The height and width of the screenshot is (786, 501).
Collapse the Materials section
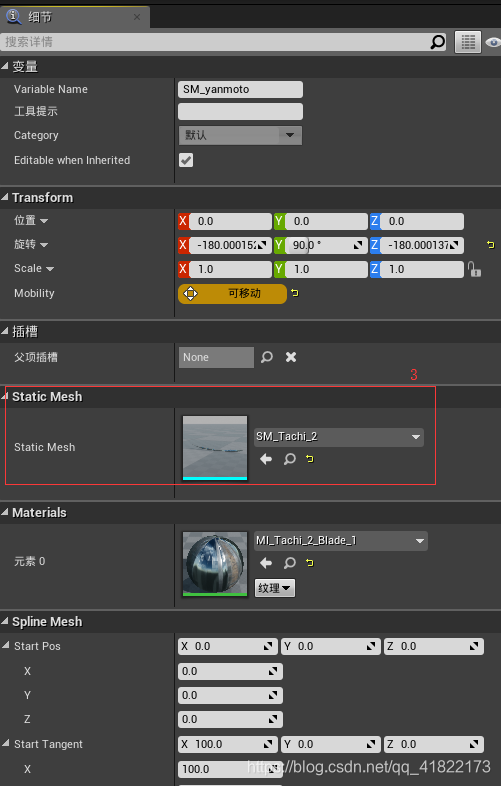click(x=5, y=512)
